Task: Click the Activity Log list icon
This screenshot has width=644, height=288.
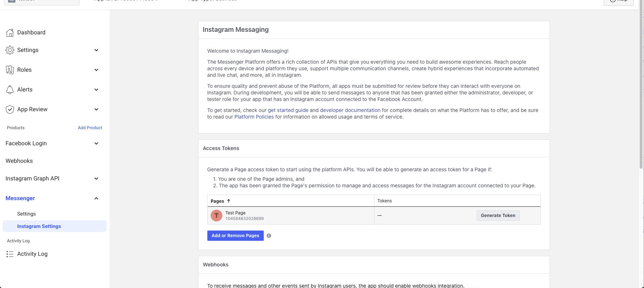Action: click(x=10, y=254)
